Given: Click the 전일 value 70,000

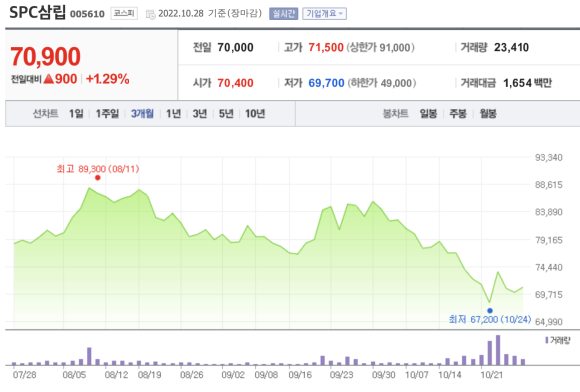Looking at the screenshot, I should pos(235,47).
